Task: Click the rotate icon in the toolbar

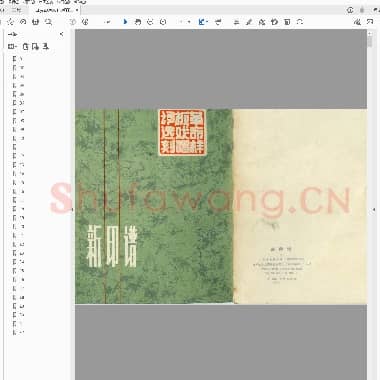Action: [x=300, y=22]
